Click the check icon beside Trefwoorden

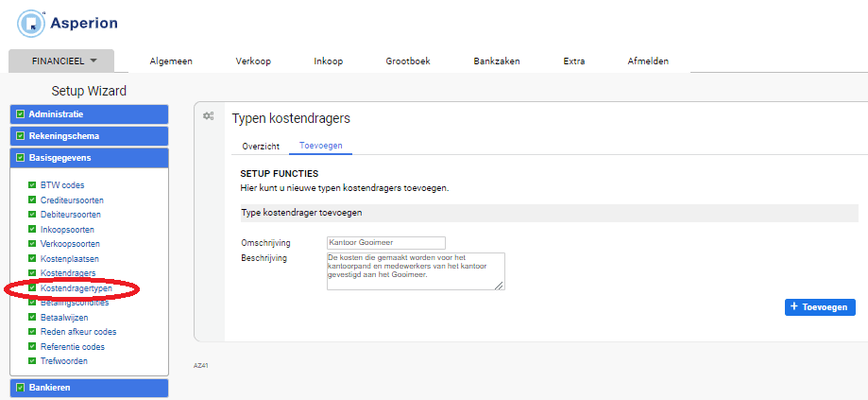click(x=32, y=361)
